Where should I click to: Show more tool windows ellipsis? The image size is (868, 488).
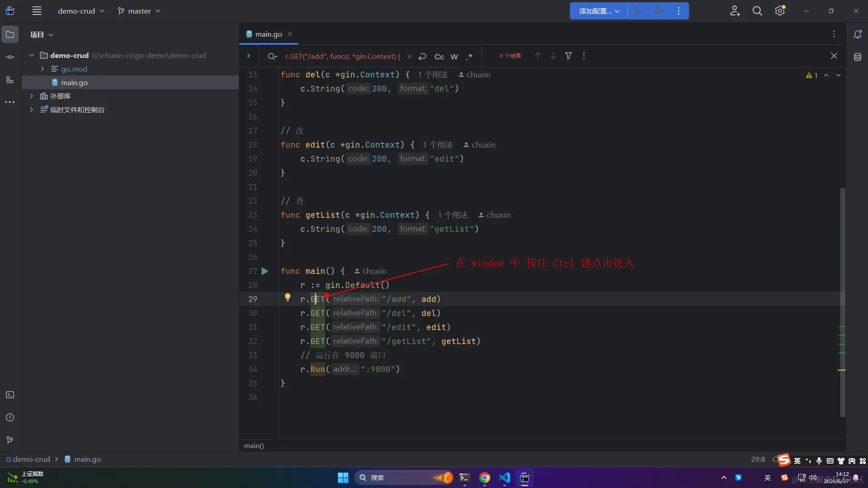(x=10, y=102)
